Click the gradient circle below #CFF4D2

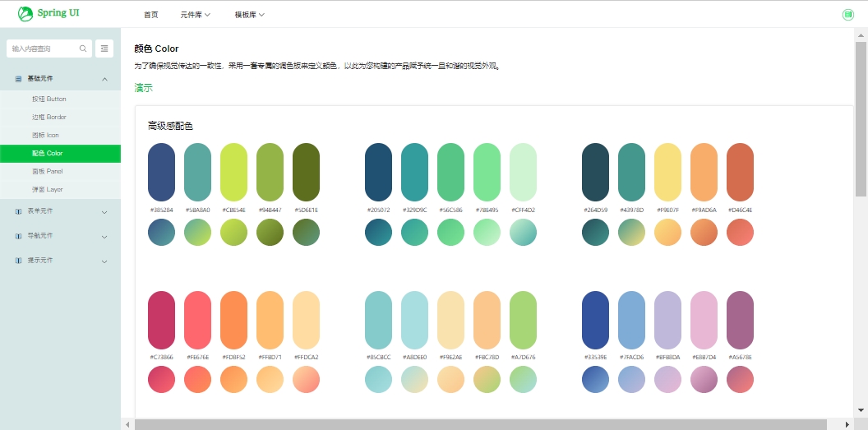(523, 232)
